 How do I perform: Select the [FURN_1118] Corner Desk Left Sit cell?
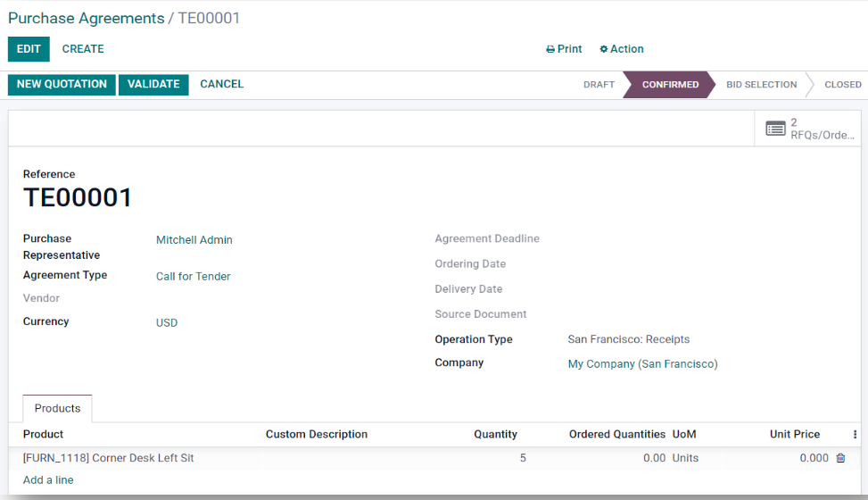point(108,458)
